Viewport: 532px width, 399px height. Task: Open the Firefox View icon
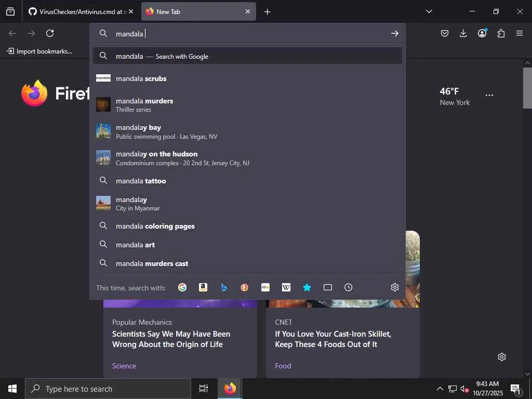(10, 11)
